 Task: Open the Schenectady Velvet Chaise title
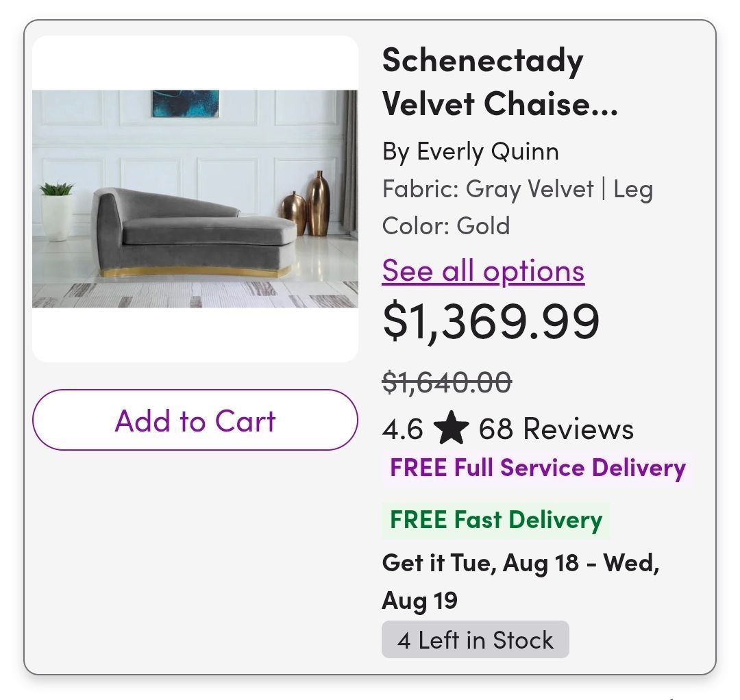click(x=500, y=82)
